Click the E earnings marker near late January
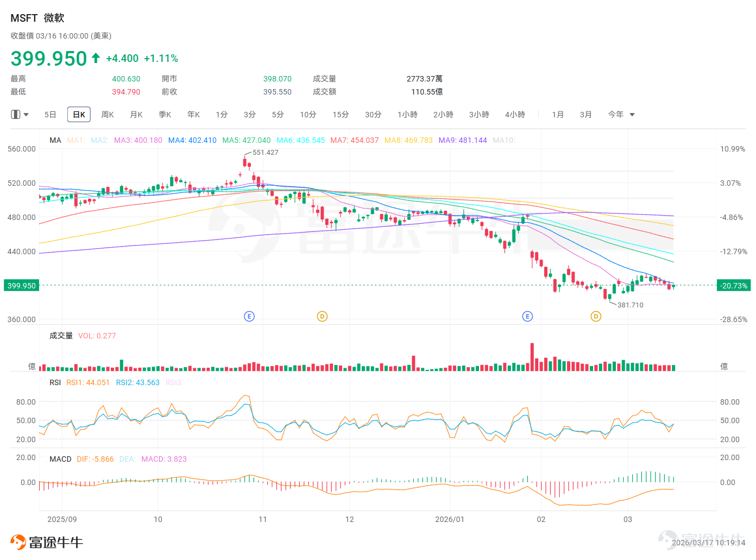 point(527,316)
